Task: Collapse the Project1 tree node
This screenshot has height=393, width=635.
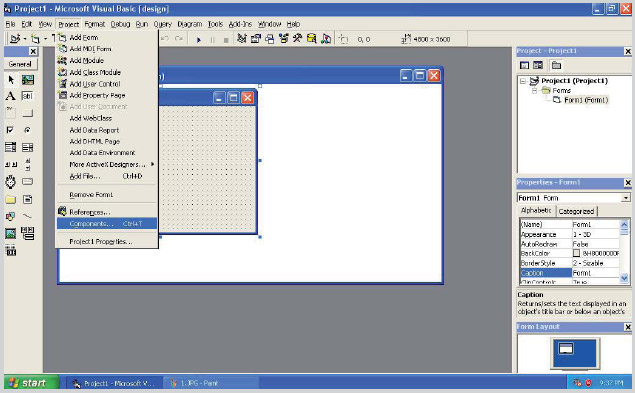Action: coord(523,81)
